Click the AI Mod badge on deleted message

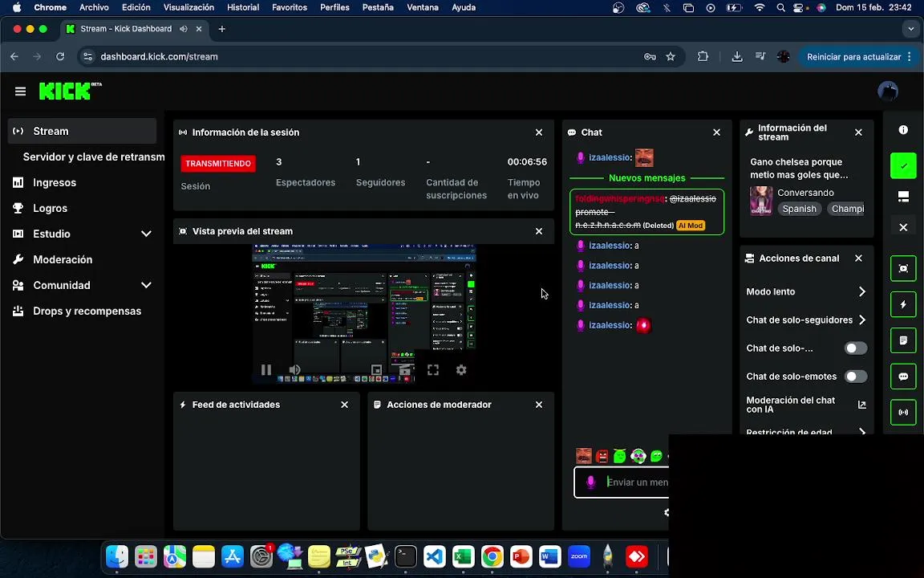tap(690, 226)
